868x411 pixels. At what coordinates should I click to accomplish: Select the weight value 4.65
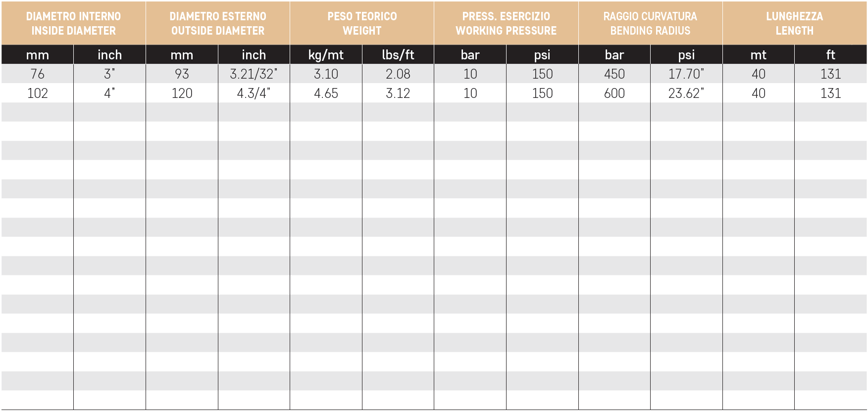(x=326, y=93)
